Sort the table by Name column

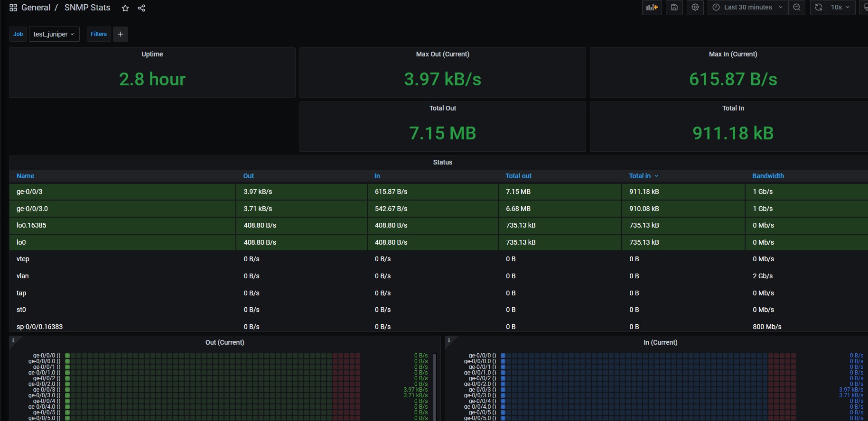[x=26, y=176]
